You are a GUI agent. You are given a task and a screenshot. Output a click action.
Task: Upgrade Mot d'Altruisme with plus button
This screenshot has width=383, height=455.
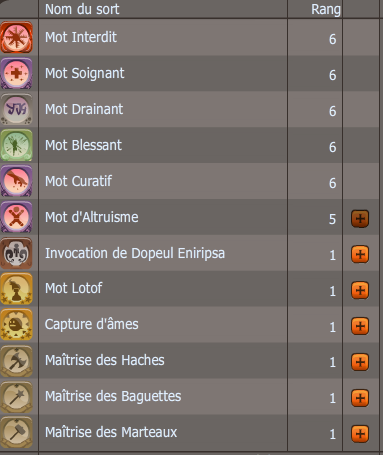click(x=360, y=219)
